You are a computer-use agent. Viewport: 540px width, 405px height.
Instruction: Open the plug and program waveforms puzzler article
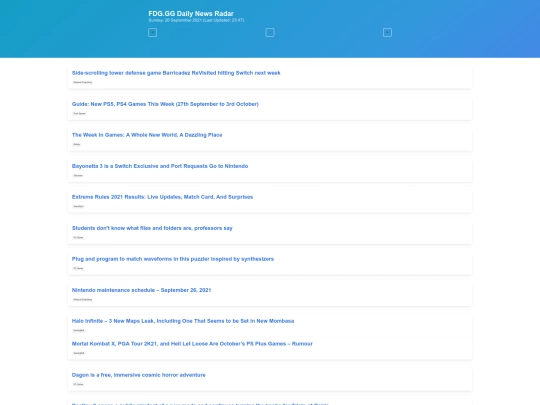coord(173,259)
